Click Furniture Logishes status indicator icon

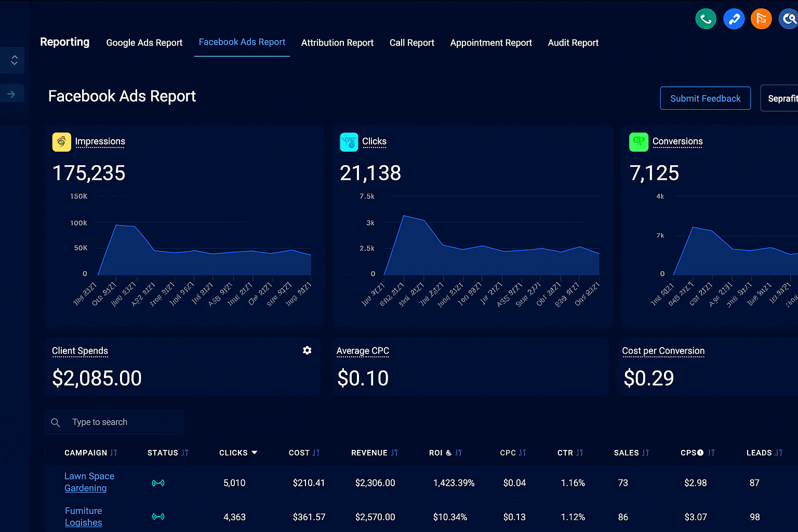158,516
